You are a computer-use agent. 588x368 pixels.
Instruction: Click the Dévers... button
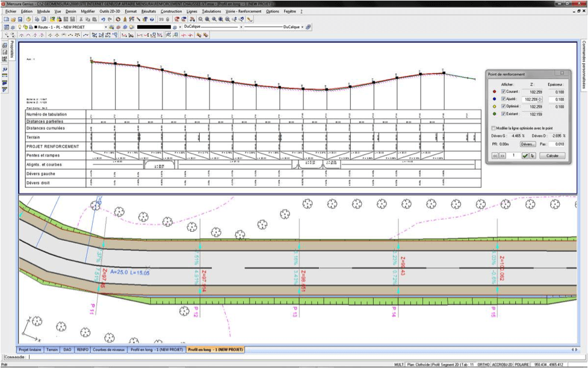tap(527, 144)
